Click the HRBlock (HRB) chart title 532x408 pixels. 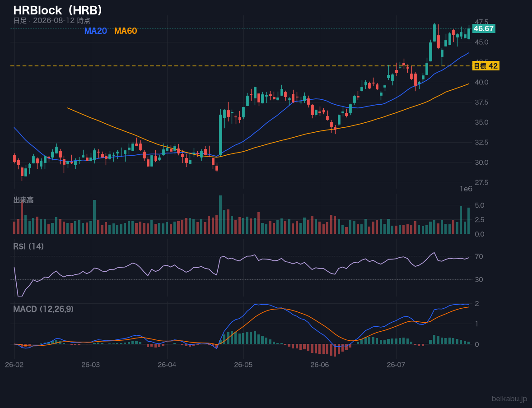tap(58, 10)
